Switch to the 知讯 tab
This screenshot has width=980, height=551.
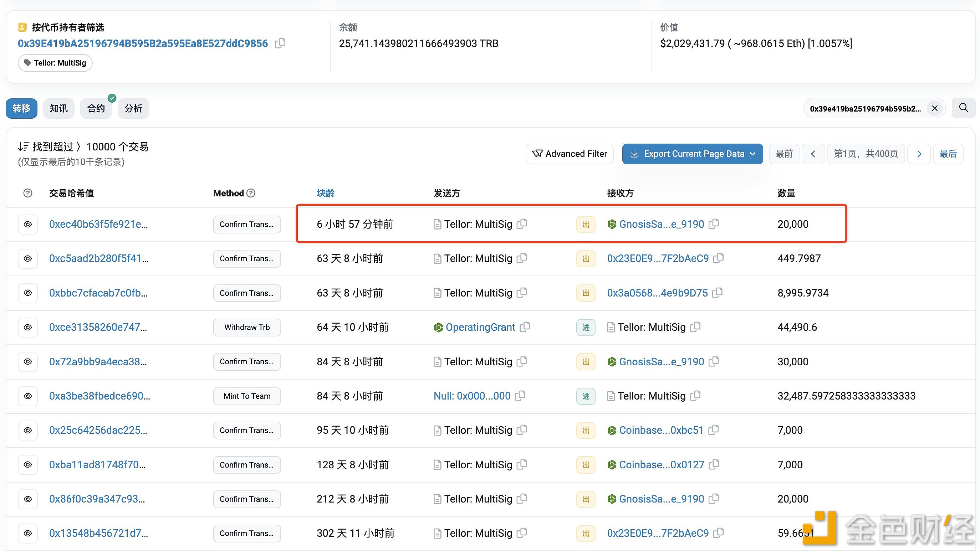click(x=58, y=108)
